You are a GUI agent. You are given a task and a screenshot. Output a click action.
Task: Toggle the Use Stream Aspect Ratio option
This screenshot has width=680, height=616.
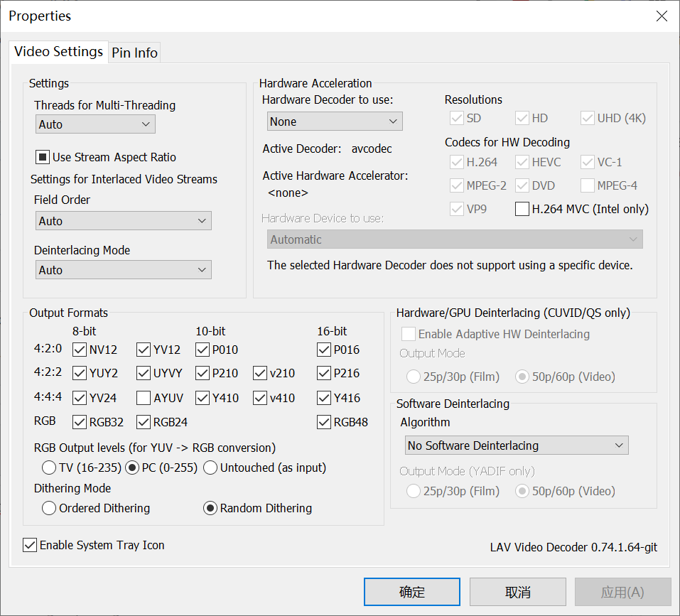click(41, 157)
